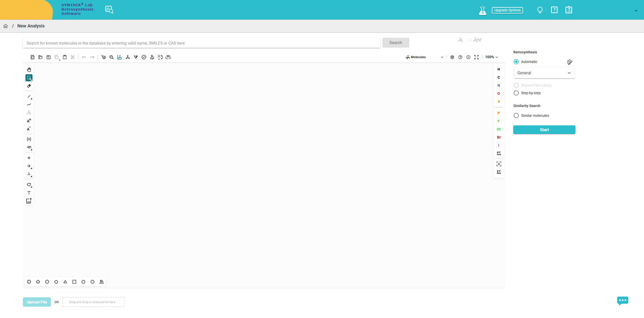The image size is (644, 318).
Task: Navigate to Home via the breadcrumb icon
Action: (6, 26)
